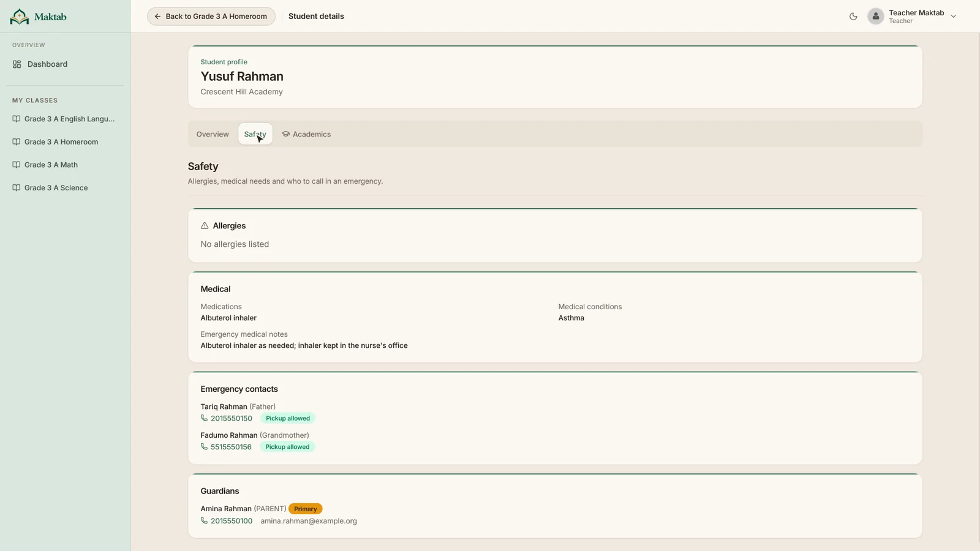Click the Yusuf Rahman student name

pos(242,77)
